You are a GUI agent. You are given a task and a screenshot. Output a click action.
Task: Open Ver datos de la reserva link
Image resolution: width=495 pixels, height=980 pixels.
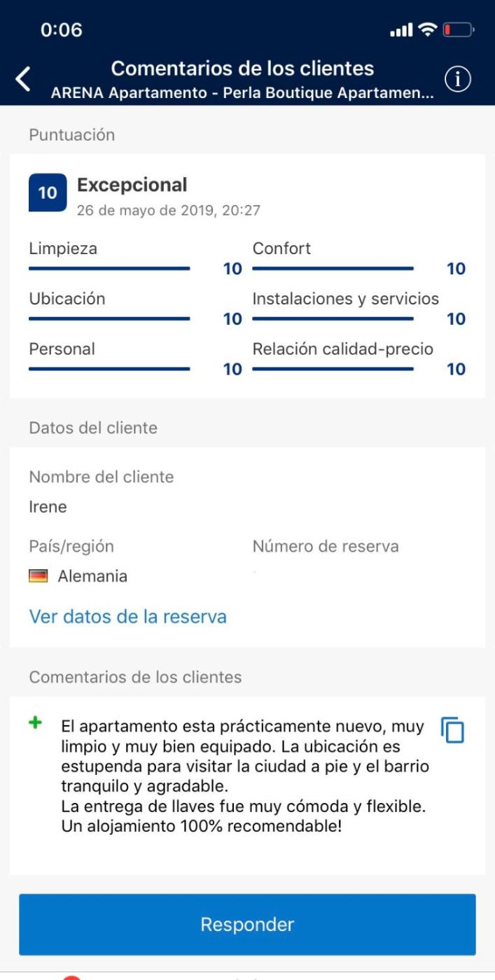[127, 617]
